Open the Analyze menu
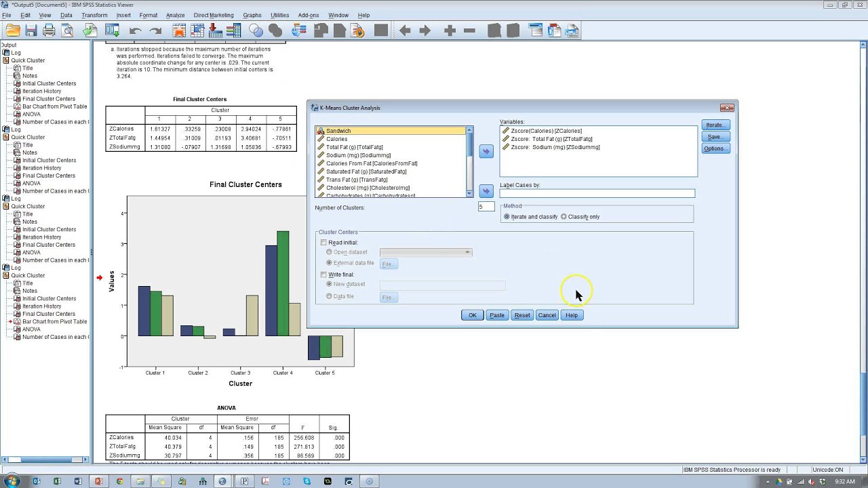Viewport: 868px width, 488px height. pos(175,15)
